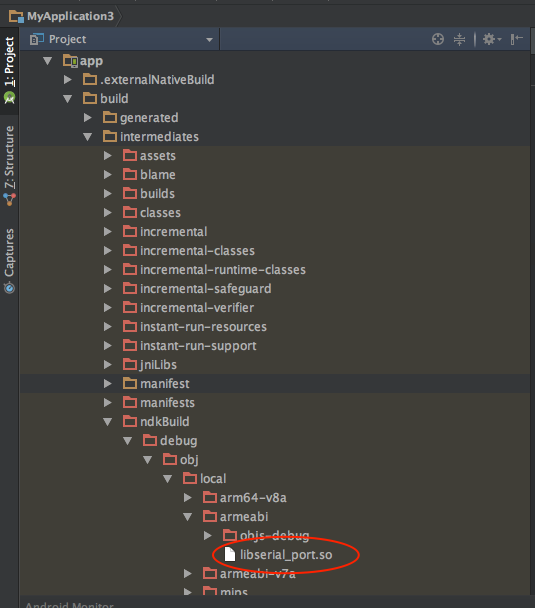This screenshot has height=608, width=535.
Task: Select the incremental-verifier tree row
Action: 275,308
